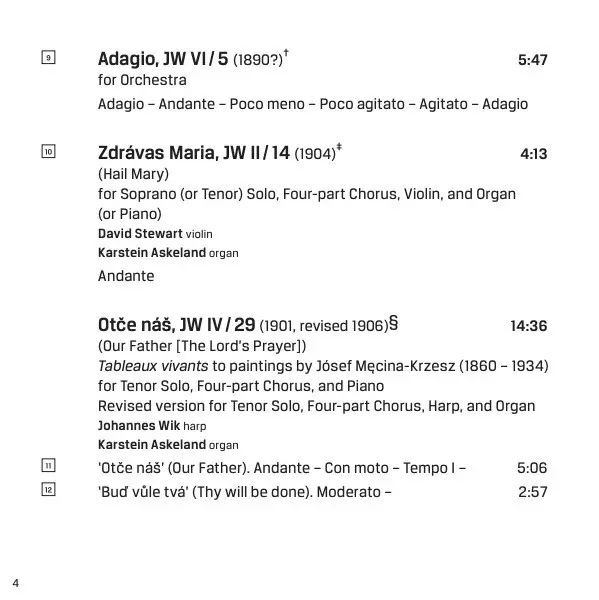
Task: Click the 5:47 duration
Action: pos(532,60)
